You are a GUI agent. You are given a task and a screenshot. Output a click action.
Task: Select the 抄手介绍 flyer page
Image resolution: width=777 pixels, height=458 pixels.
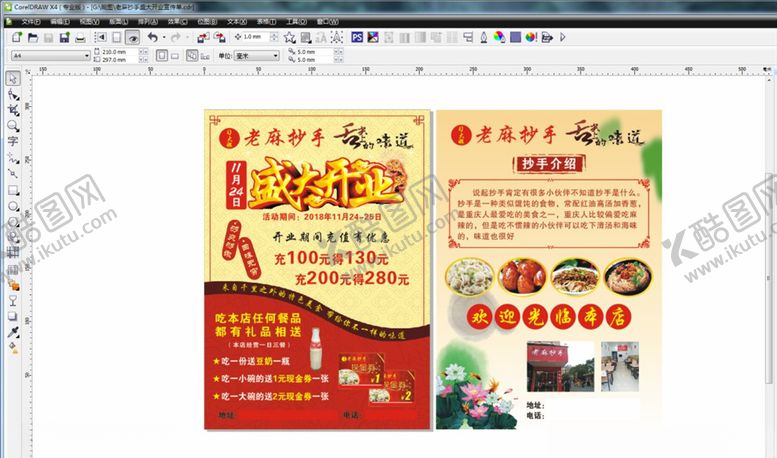click(549, 269)
